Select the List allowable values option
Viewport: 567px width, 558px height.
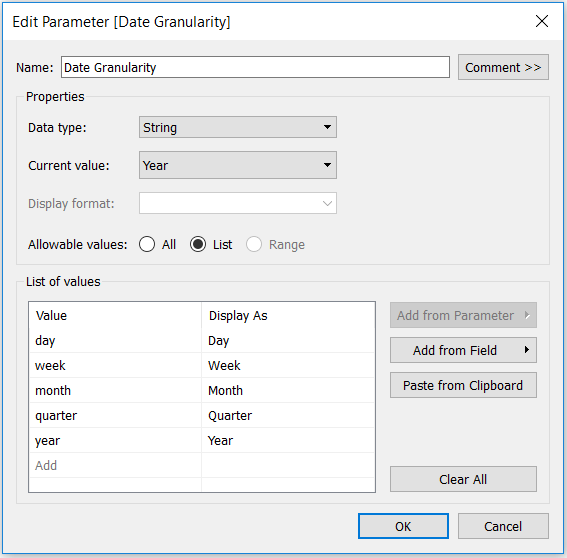pyautogui.click(x=198, y=244)
